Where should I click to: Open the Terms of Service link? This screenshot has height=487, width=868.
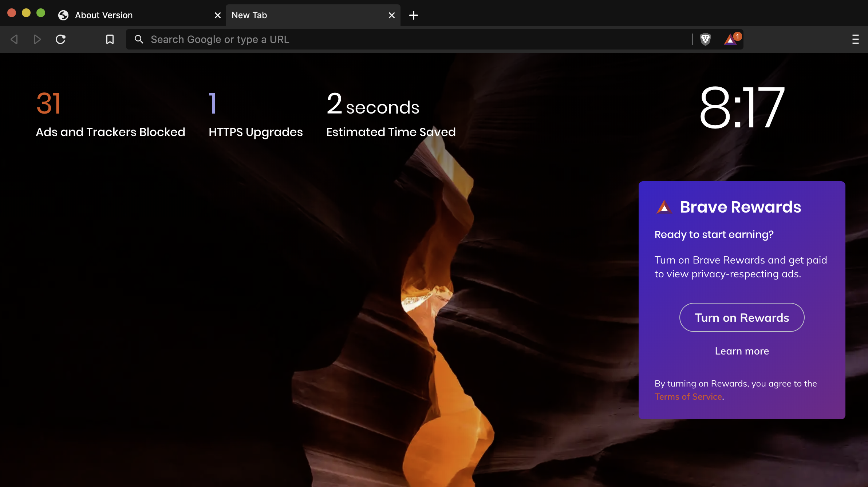[x=688, y=396]
